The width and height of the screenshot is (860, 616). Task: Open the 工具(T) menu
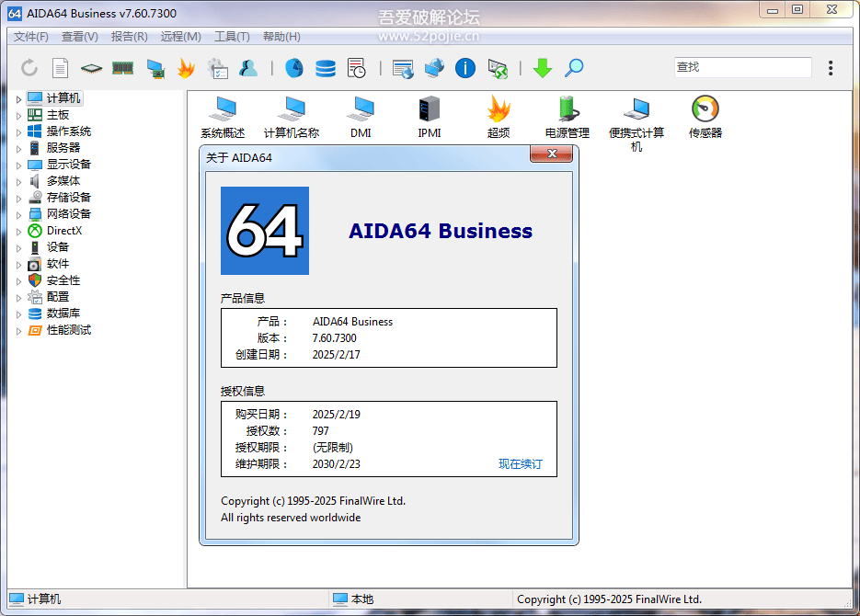(x=232, y=36)
